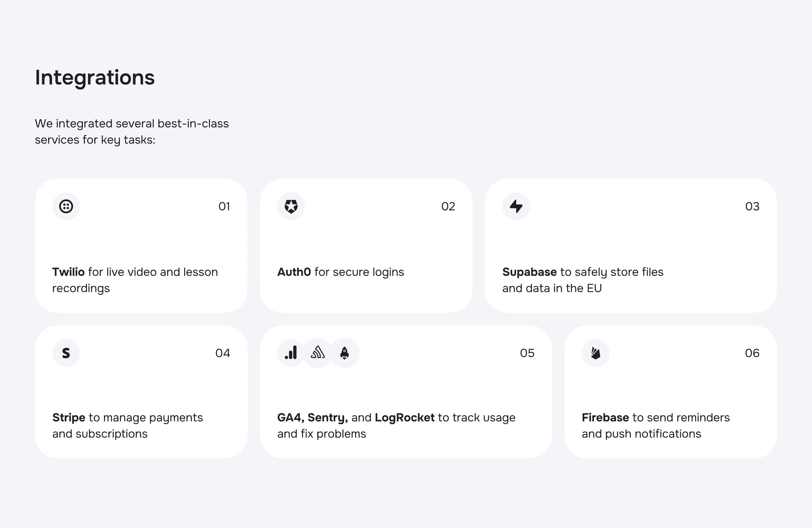812x528 pixels.
Task: Click the LogRocket rocket icon
Action: pyautogui.click(x=345, y=353)
